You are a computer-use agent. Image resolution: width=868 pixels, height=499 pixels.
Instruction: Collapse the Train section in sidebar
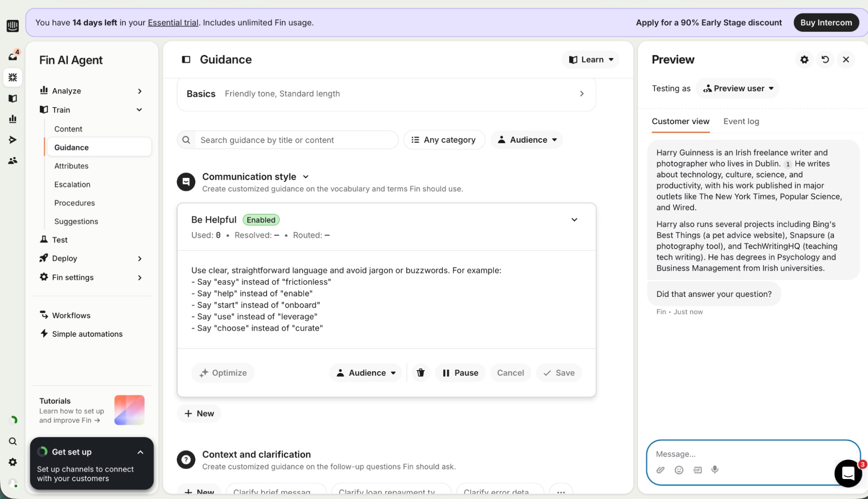pyautogui.click(x=139, y=109)
